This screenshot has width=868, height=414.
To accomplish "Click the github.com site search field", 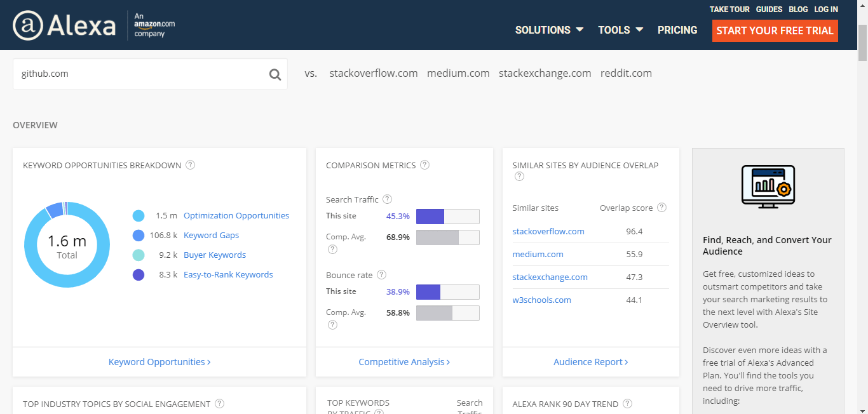I will click(x=140, y=74).
